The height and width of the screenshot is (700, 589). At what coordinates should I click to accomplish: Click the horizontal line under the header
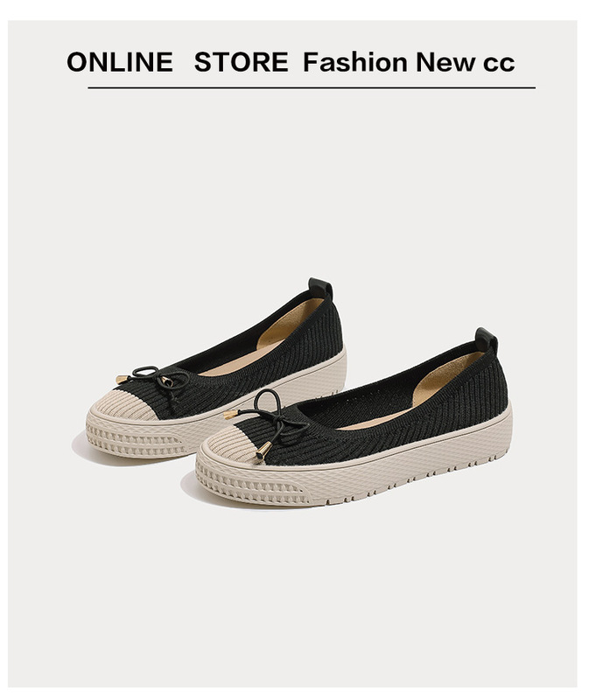pyautogui.click(x=312, y=88)
